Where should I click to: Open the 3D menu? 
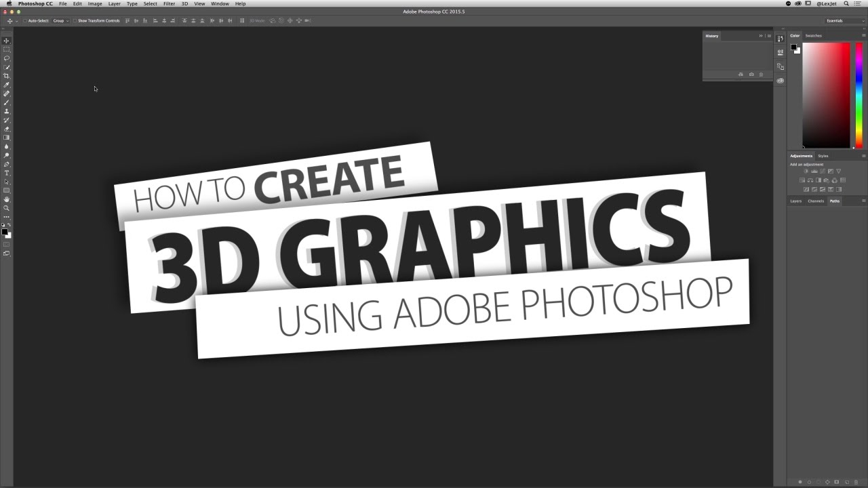[184, 3]
